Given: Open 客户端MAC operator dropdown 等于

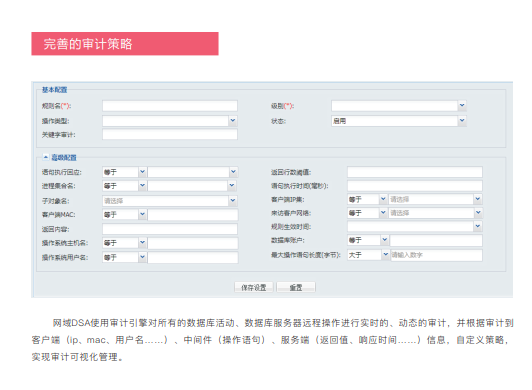Looking at the screenshot, I should 124,215.
